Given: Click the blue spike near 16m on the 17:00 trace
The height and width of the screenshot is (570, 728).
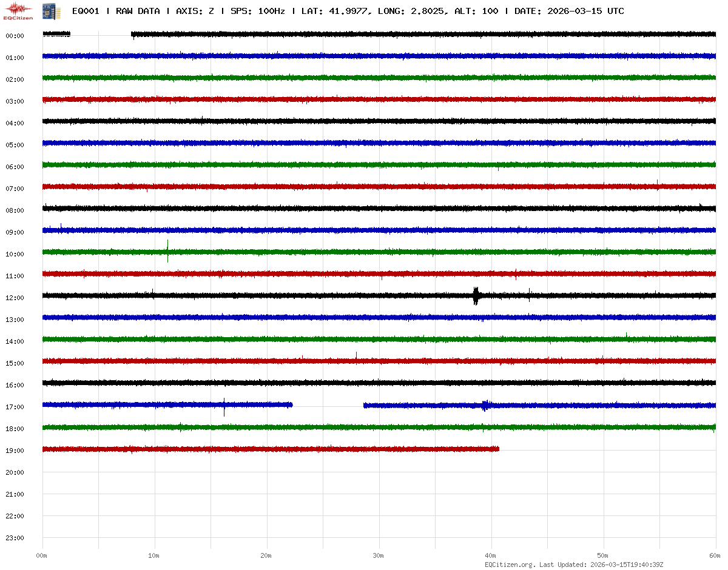Looking at the screenshot, I should pos(224,406).
